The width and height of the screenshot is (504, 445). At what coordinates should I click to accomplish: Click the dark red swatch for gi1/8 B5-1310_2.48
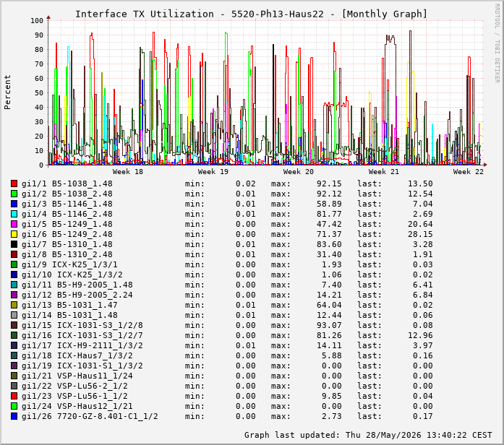pyautogui.click(x=14, y=254)
